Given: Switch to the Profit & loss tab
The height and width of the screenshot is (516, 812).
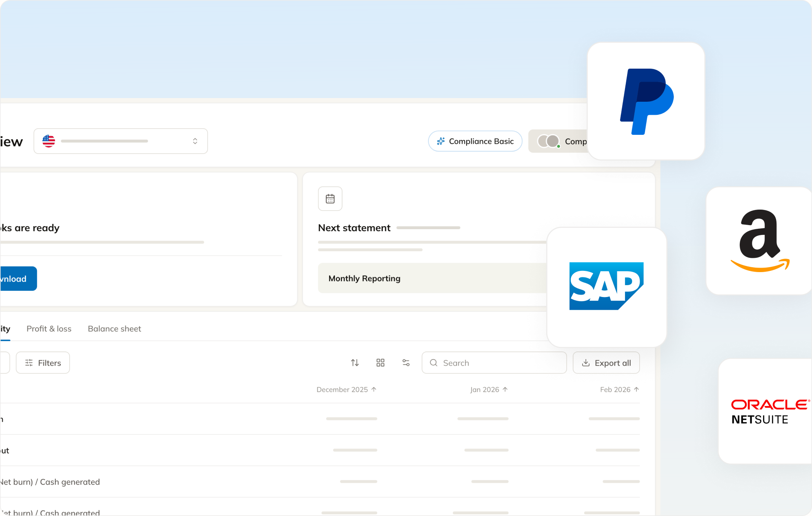Looking at the screenshot, I should [49, 329].
